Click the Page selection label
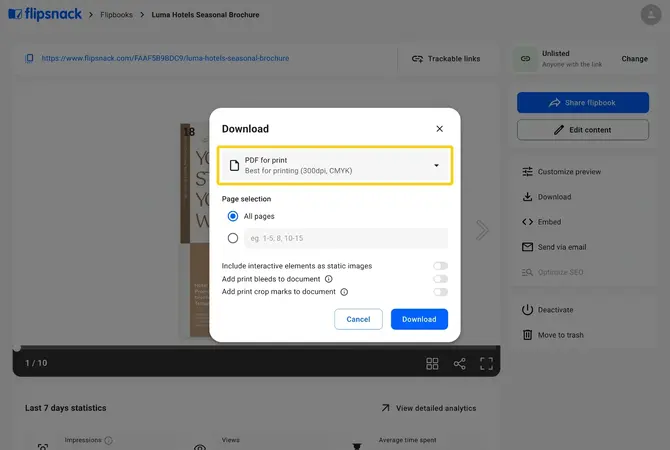This screenshot has height=450, width=670. (x=247, y=199)
